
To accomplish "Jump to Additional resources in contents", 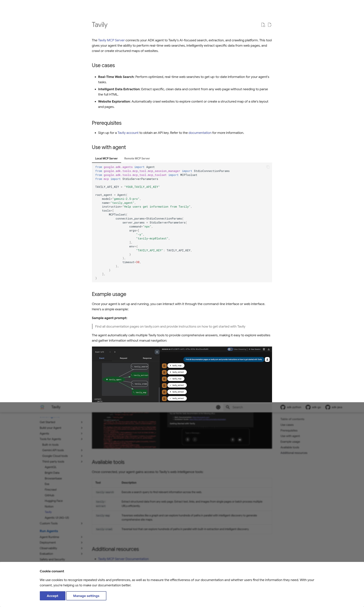I will pos(294,453).
